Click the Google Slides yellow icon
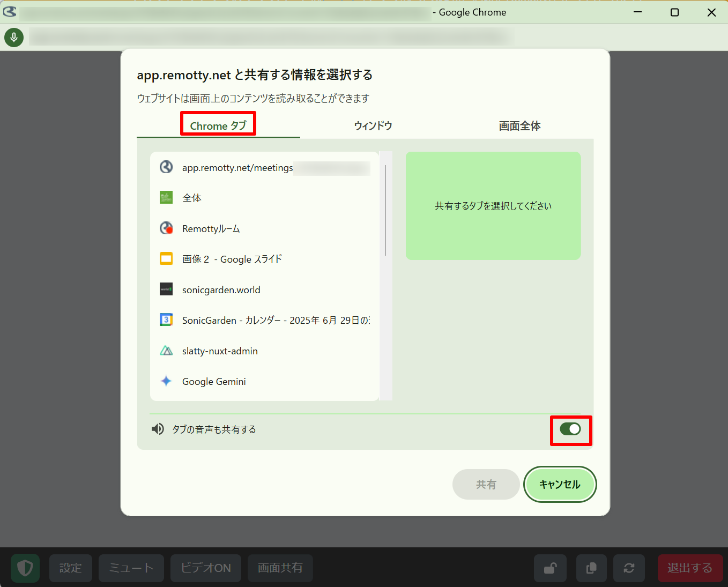728x587 pixels. (x=166, y=259)
